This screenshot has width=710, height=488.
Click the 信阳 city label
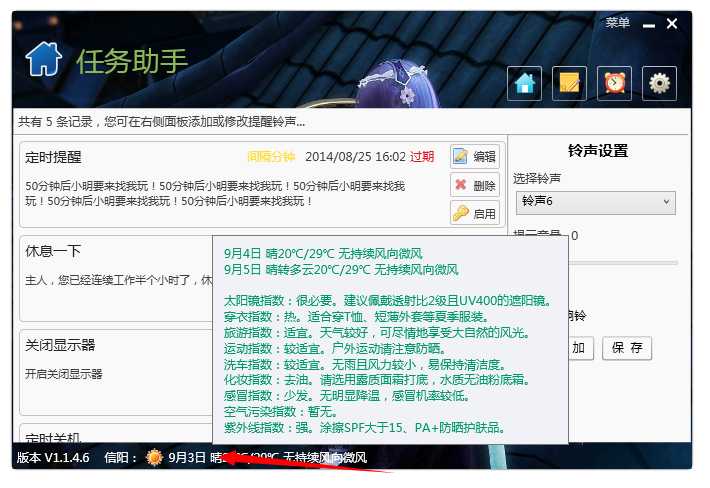[120, 457]
